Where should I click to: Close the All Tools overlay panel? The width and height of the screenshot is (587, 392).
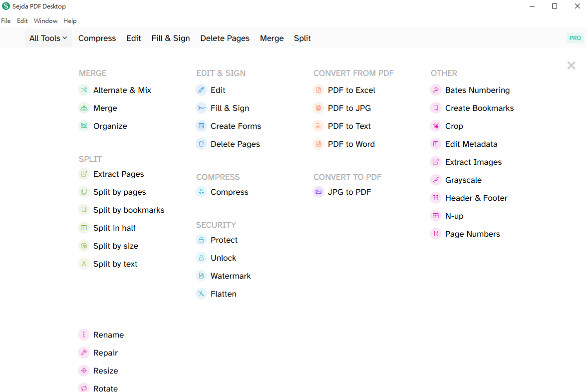tap(571, 65)
